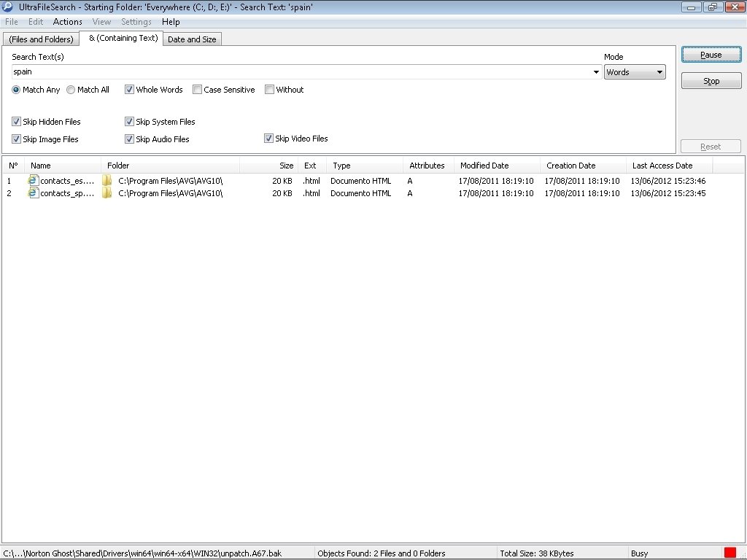Uncheck Skip Audio Files
Viewport: 747px width, 560px height.
click(x=129, y=139)
